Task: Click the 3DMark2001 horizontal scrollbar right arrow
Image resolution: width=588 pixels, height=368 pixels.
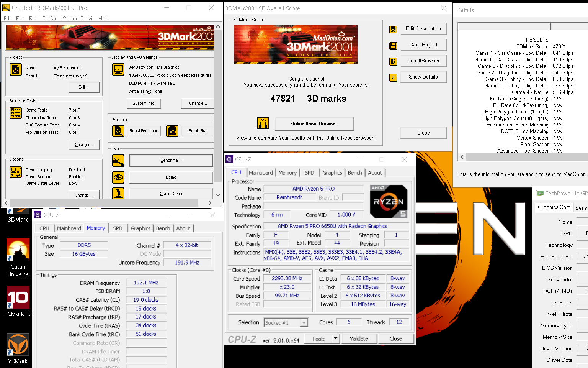Action: [x=210, y=203]
